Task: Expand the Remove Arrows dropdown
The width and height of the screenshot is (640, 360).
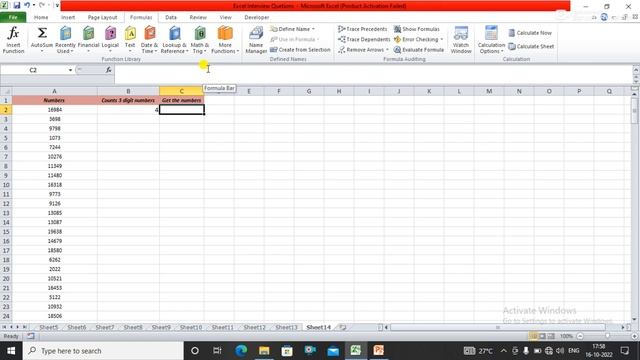Action: pos(387,49)
